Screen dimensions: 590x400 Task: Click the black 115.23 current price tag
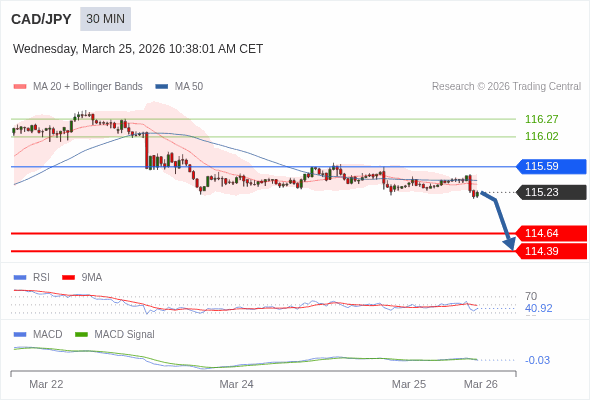551,192
